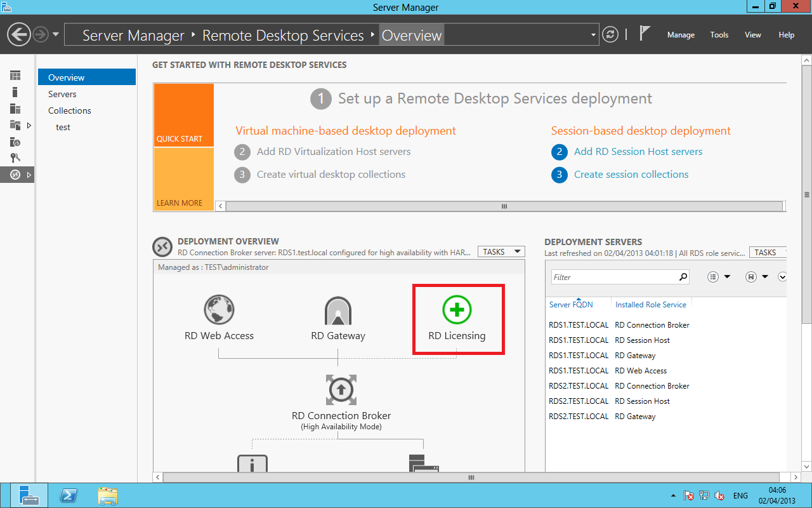Viewport: 812px width, 508px height.
Task: Go back using the Back arrow button
Action: point(20,34)
